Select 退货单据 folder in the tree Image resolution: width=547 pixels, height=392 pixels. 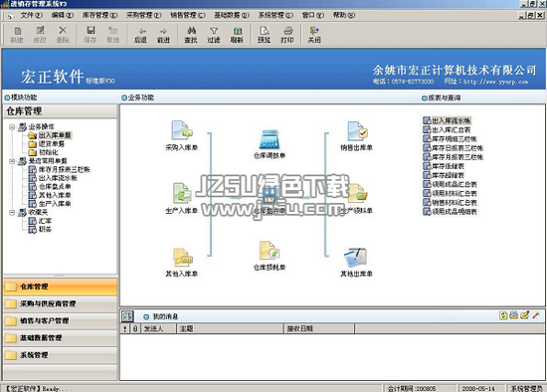tap(52, 144)
